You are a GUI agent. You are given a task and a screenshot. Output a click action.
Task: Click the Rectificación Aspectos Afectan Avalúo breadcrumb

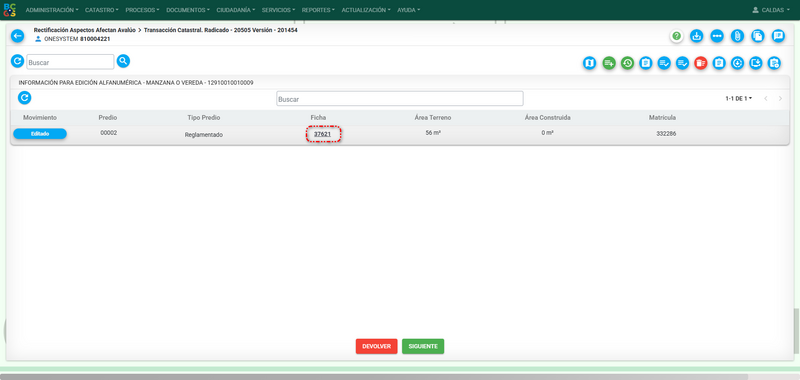pos(85,31)
